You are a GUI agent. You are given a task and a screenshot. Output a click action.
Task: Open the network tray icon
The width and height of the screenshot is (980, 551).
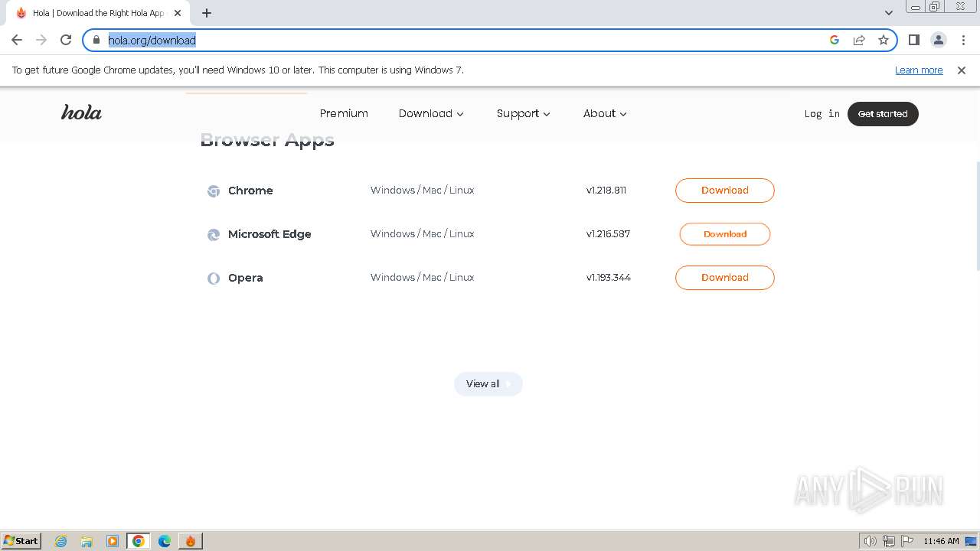pos(889,541)
